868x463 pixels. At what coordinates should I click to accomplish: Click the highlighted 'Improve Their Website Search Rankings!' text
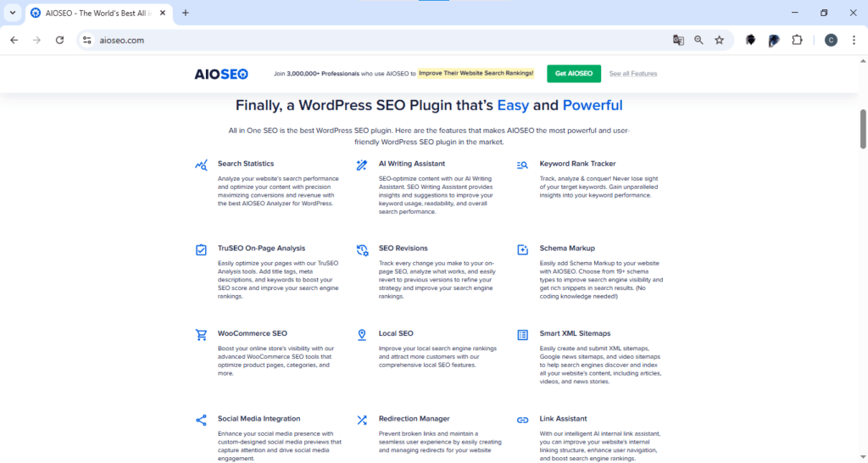(476, 73)
